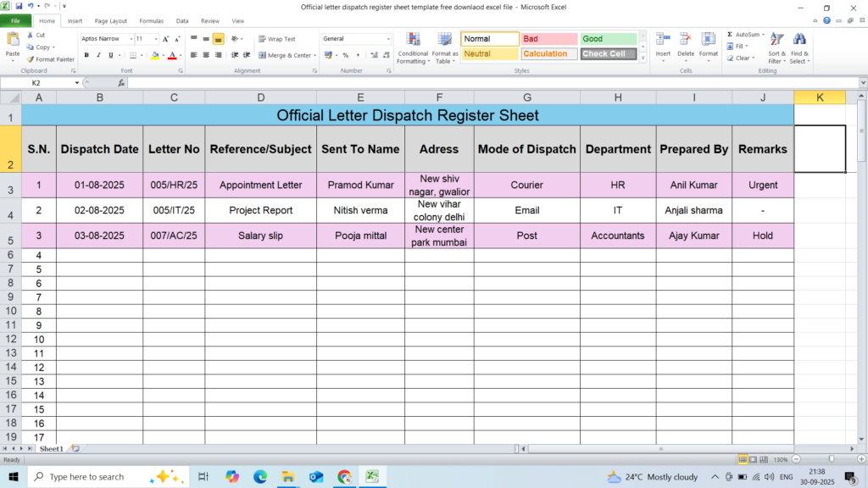Screen dimensions: 868x488
Task: Click the AutoSum sigma icon
Action: (x=731, y=35)
